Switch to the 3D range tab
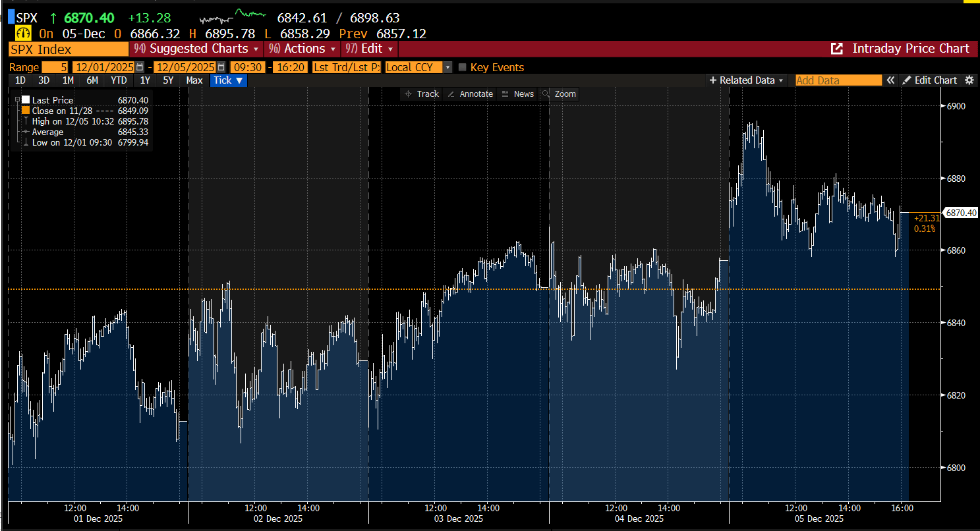The image size is (980, 531). tap(43, 80)
